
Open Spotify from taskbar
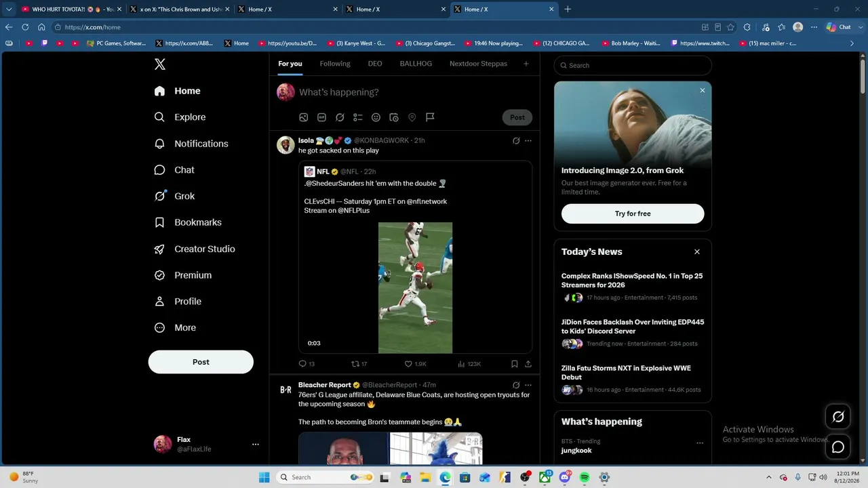[585, 477]
